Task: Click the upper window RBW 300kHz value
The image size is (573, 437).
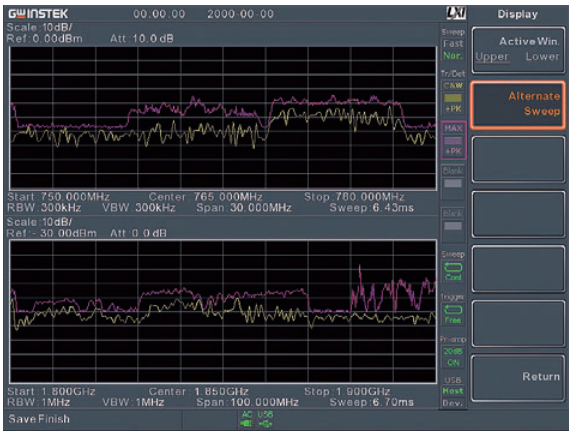Action: (61, 208)
